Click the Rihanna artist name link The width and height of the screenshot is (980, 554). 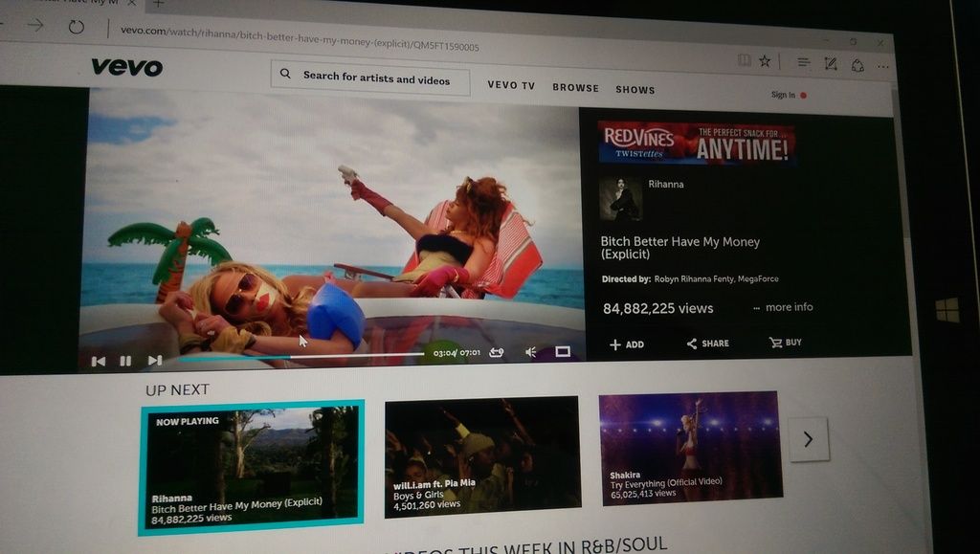click(666, 185)
